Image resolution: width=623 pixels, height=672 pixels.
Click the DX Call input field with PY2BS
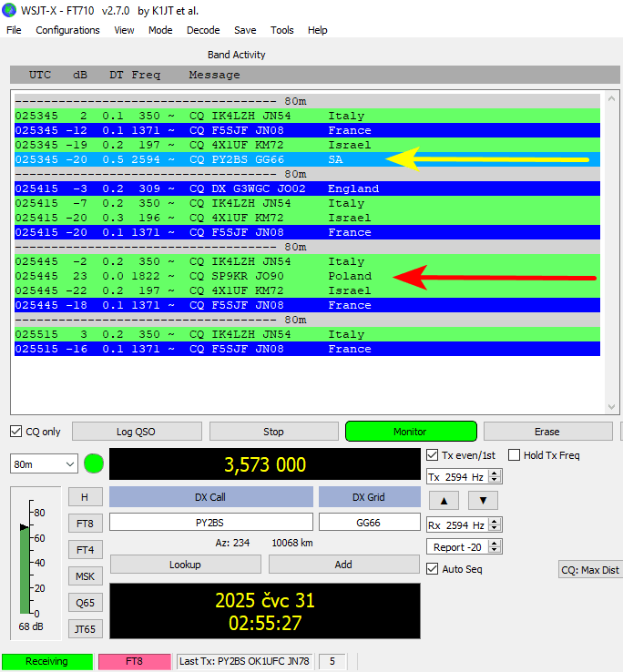click(x=210, y=523)
